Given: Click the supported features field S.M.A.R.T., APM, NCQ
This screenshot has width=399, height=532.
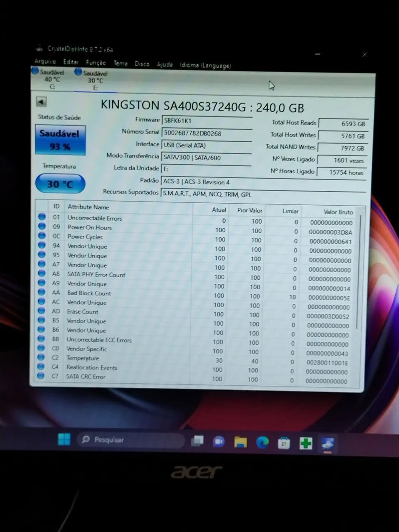Looking at the screenshot, I should (x=263, y=194).
